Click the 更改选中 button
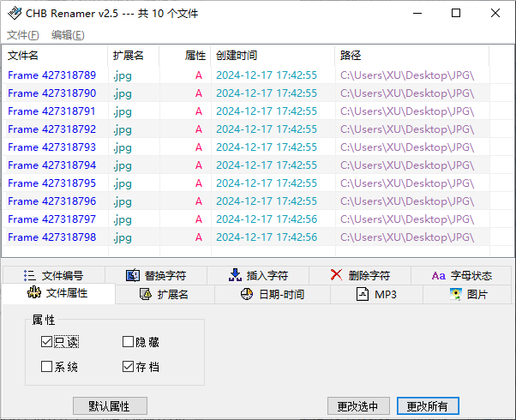Screen dimensions: 516x420 point(358,405)
